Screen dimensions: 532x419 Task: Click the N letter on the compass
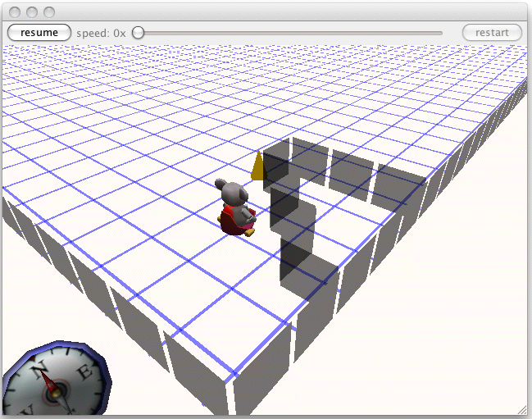36,371
